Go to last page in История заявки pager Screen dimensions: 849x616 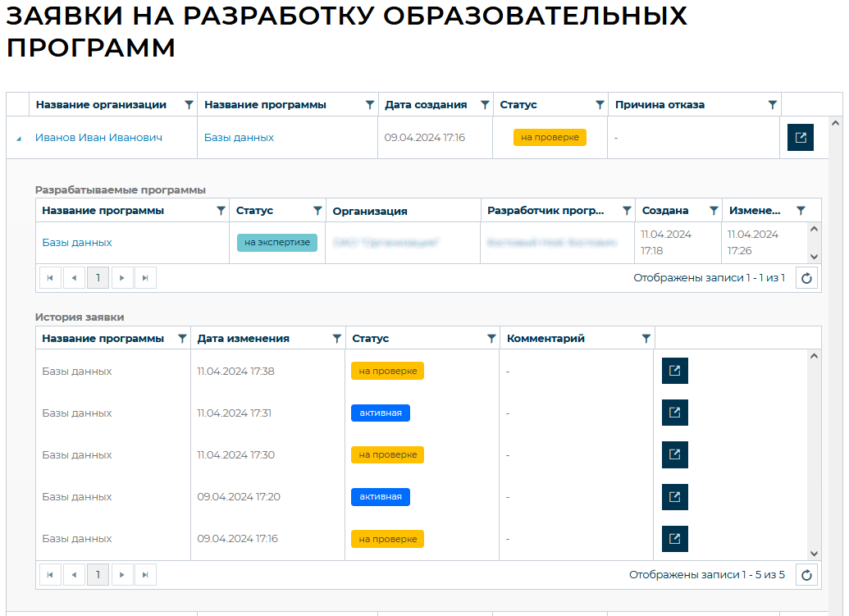click(145, 575)
